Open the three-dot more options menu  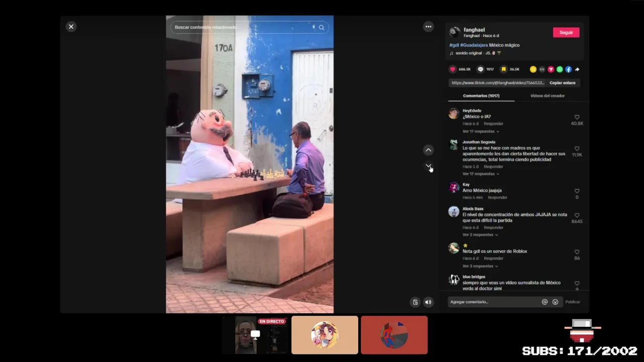coord(428,27)
